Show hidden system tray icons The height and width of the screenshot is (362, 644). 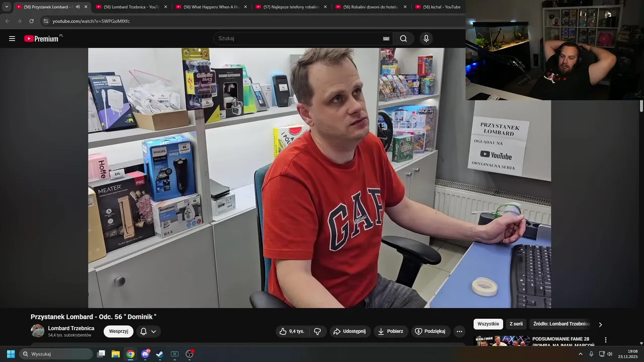(x=580, y=354)
